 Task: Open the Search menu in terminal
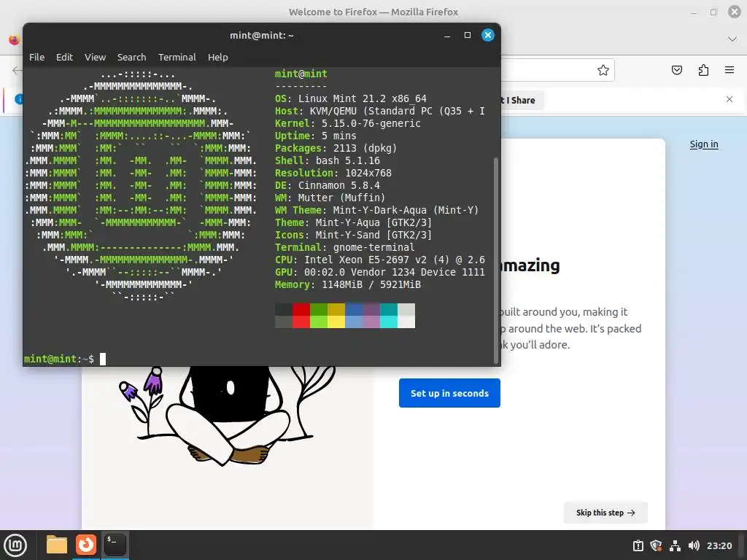click(x=131, y=57)
